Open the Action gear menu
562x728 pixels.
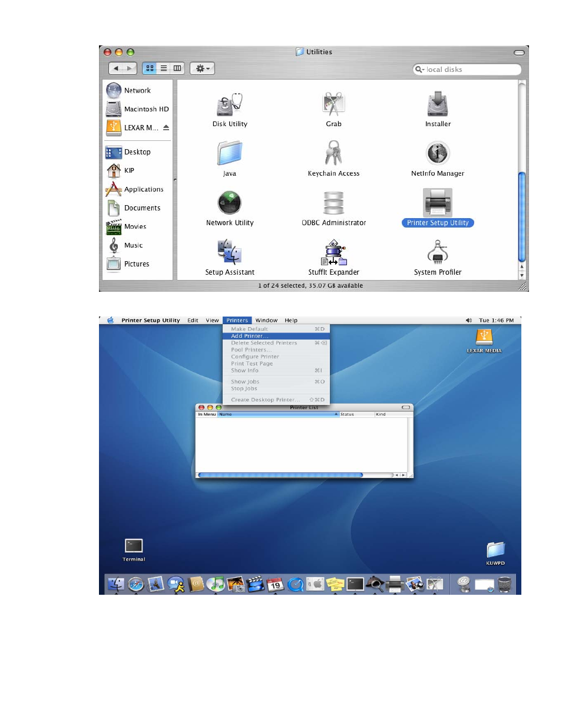click(202, 68)
